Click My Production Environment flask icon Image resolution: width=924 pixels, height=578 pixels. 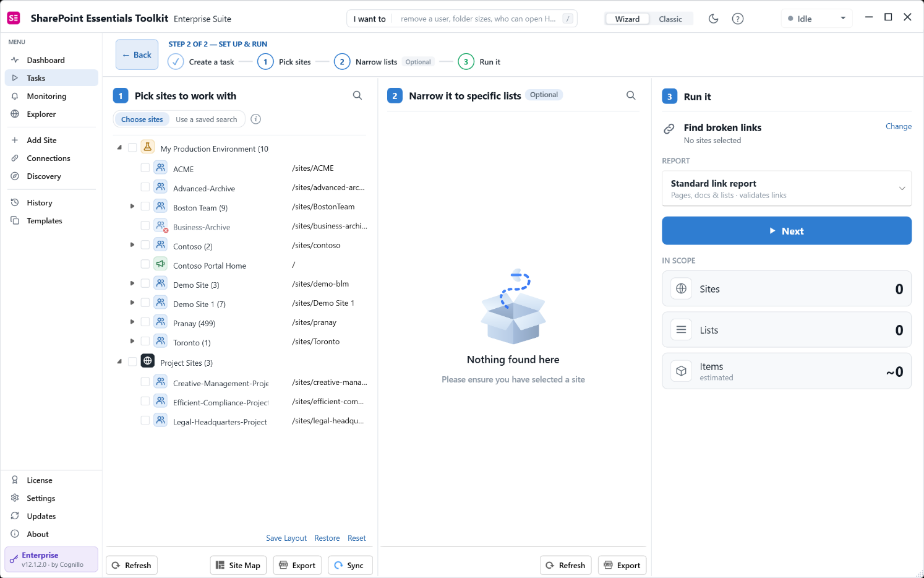(148, 147)
